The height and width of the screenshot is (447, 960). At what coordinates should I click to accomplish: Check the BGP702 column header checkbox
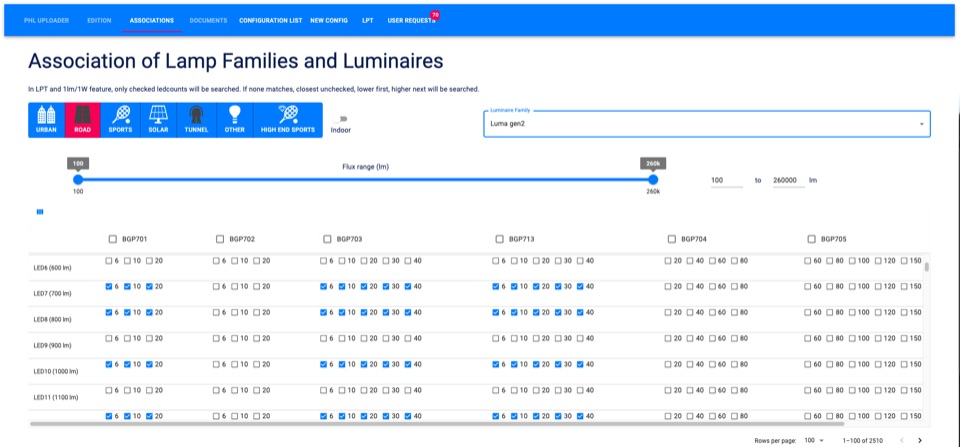[220, 239]
